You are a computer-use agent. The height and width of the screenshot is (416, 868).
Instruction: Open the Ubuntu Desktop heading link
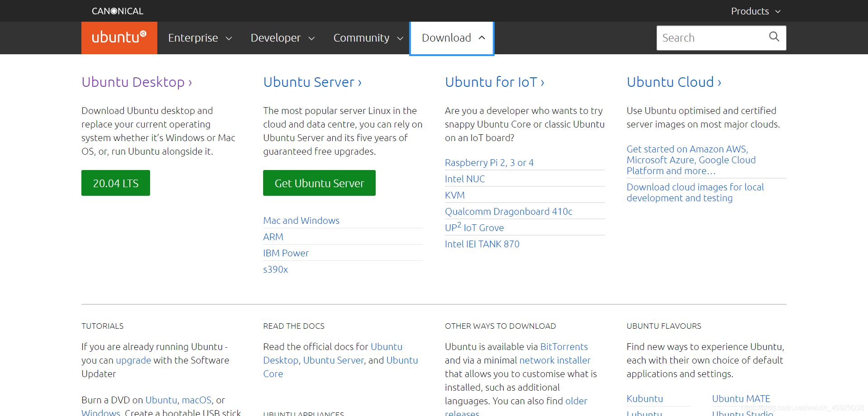pos(137,82)
